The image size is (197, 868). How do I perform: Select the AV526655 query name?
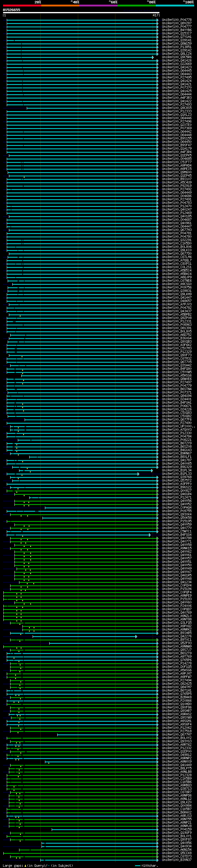click(x=11, y=10)
